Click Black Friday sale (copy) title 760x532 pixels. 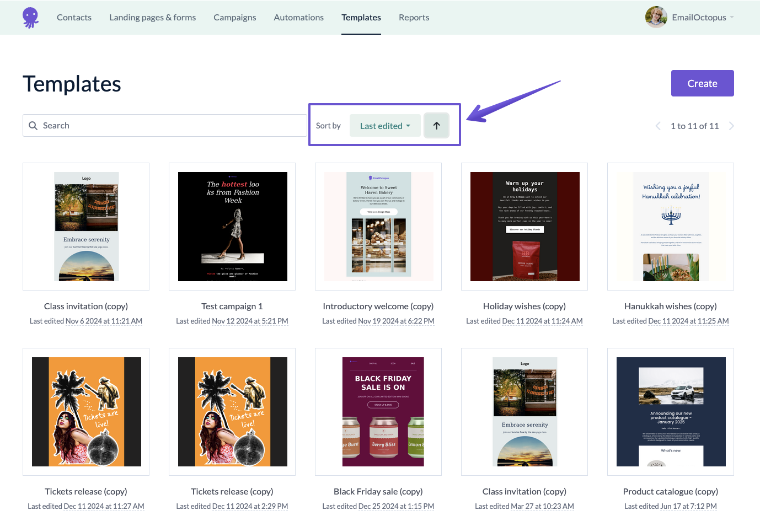pyautogui.click(x=378, y=492)
